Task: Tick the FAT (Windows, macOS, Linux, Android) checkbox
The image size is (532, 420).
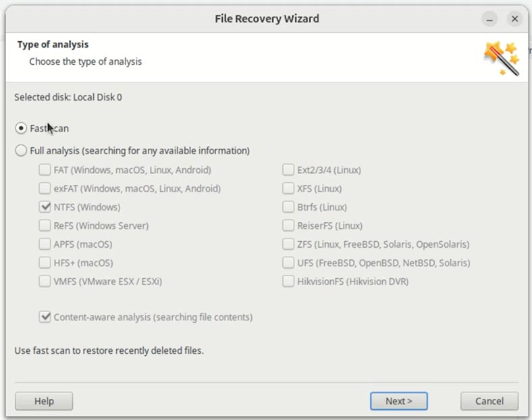Action: 45,169
